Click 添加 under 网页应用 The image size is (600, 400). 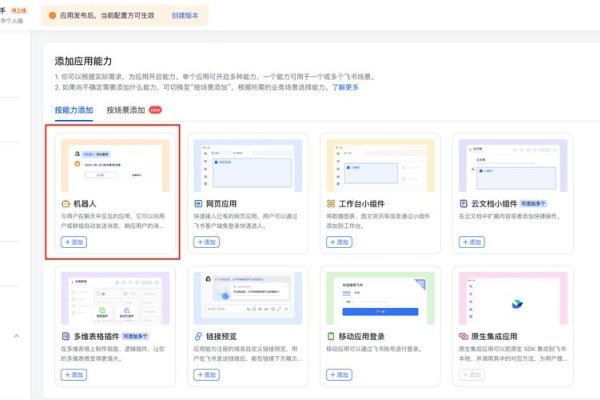coord(207,242)
